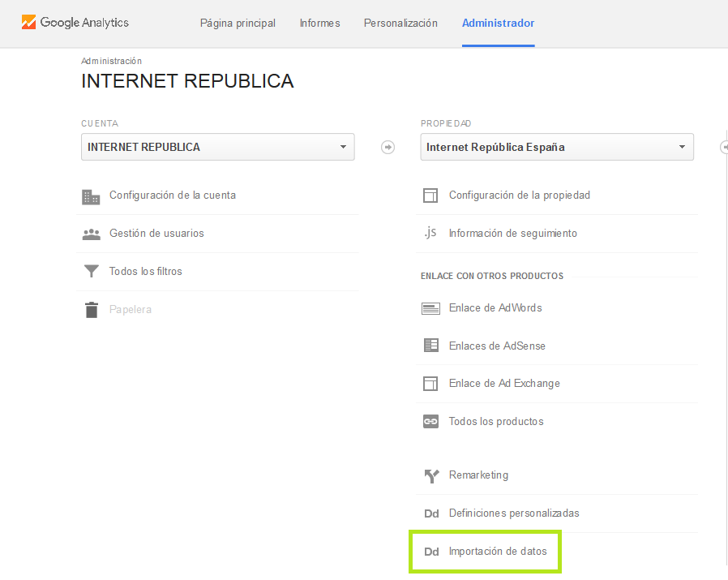Screen dimensions: 728x580
Task: Click the Google Analytics logo
Action: [x=75, y=23]
